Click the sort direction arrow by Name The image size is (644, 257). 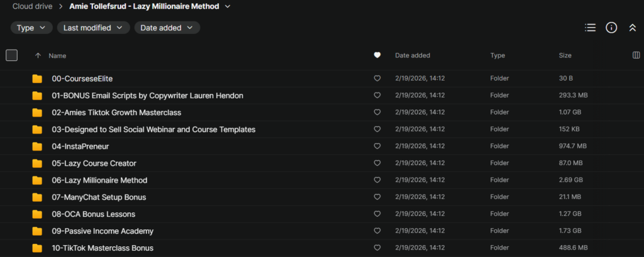(x=38, y=55)
